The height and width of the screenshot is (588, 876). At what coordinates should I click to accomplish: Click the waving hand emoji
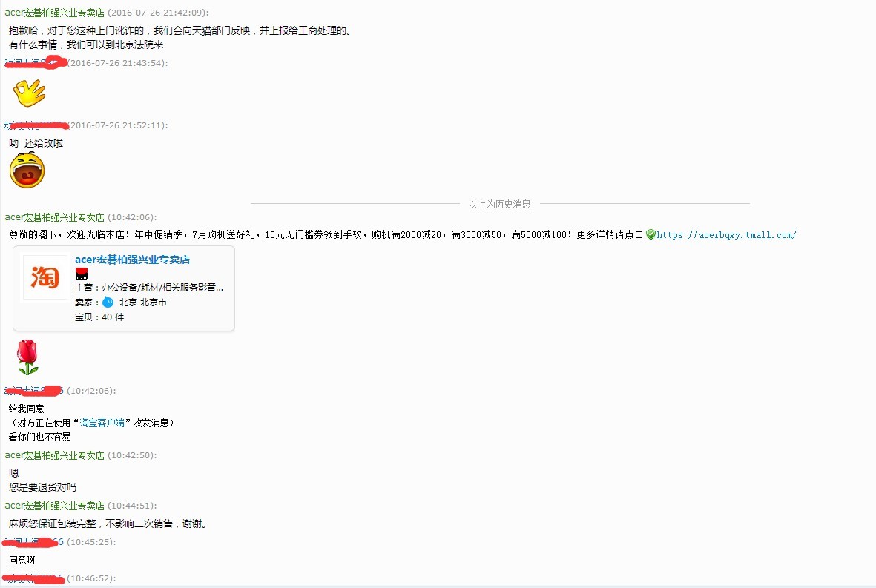pyautogui.click(x=30, y=93)
